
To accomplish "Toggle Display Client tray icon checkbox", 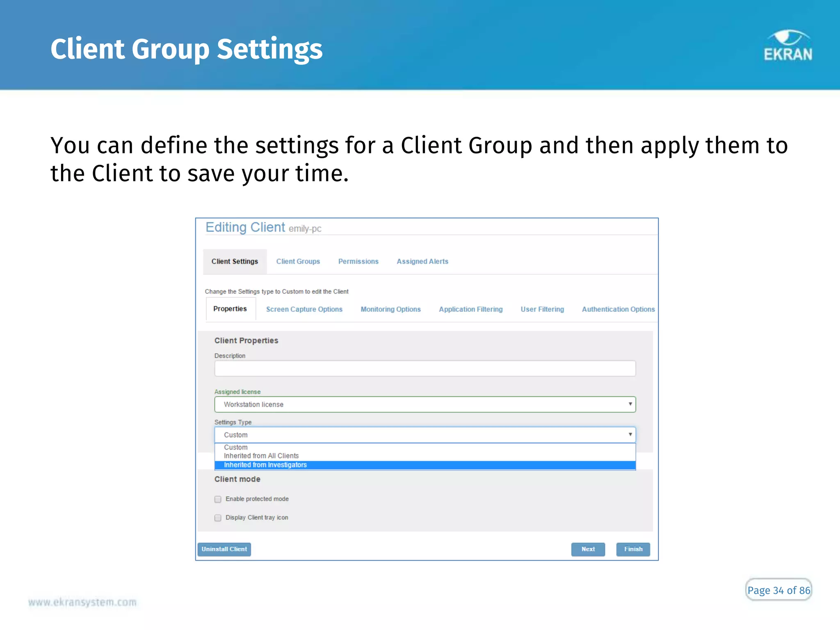I will point(218,518).
